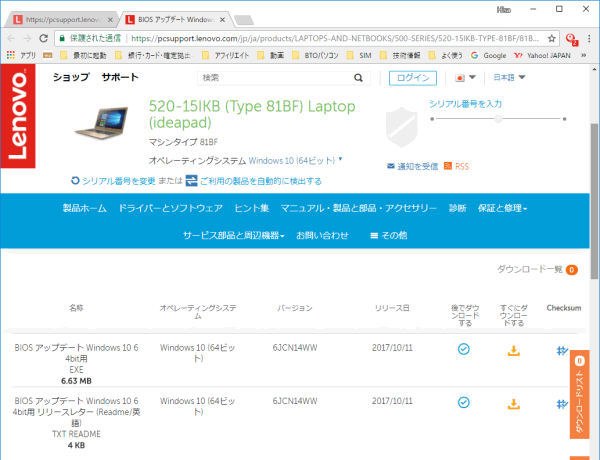This screenshot has height=460, width=600.
Task: Click the リリース日 column header
Action: point(392,308)
